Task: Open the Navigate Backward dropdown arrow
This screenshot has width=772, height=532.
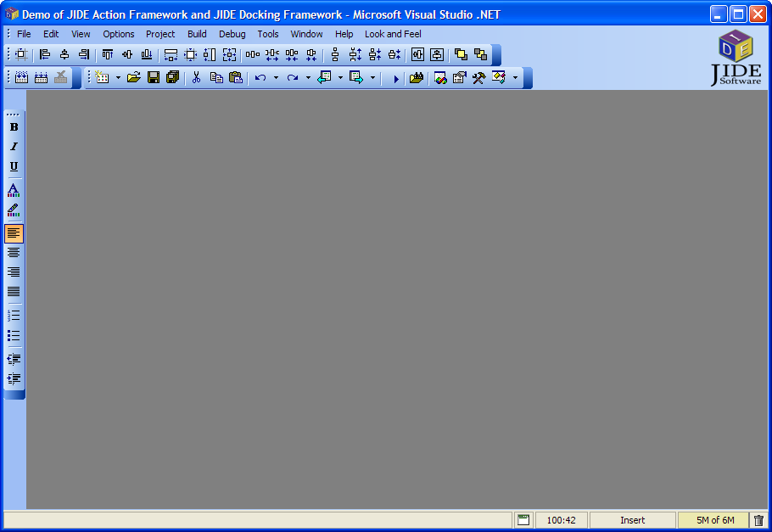Action: click(x=340, y=77)
